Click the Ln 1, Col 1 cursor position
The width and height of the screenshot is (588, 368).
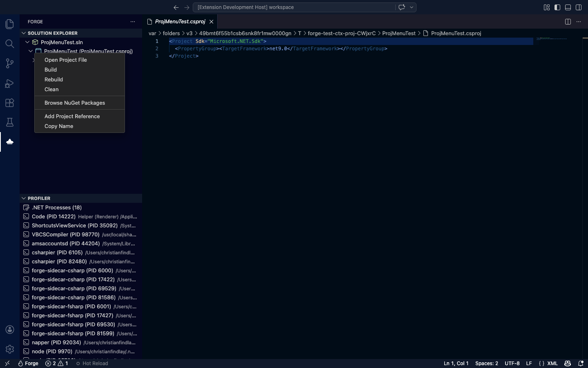tap(456, 363)
